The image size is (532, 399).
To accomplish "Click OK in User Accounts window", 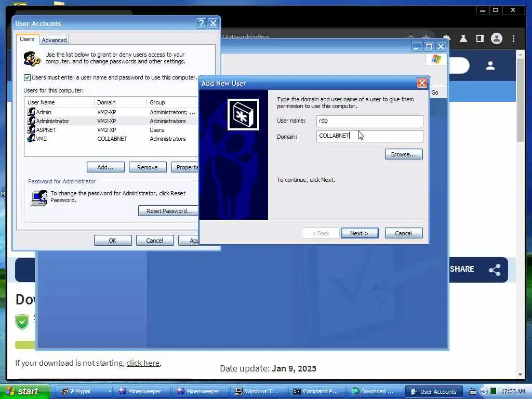I will coord(113,241).
